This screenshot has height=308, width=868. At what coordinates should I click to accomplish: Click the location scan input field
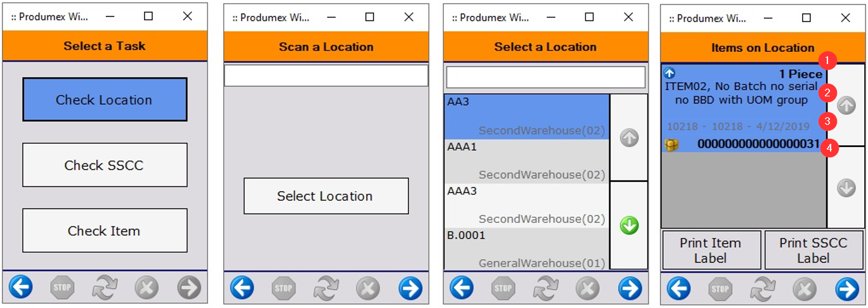coord(326,75)
